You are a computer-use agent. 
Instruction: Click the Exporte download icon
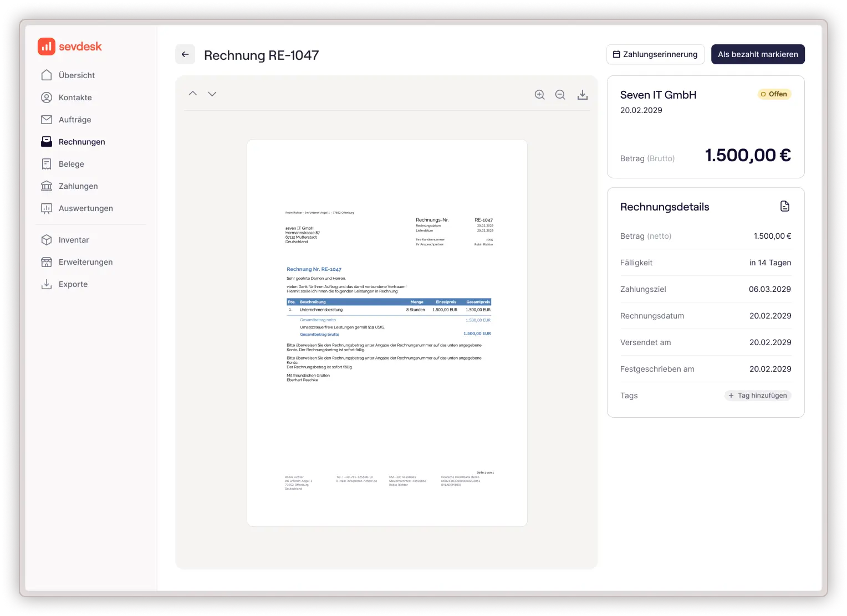pos(47,284)
